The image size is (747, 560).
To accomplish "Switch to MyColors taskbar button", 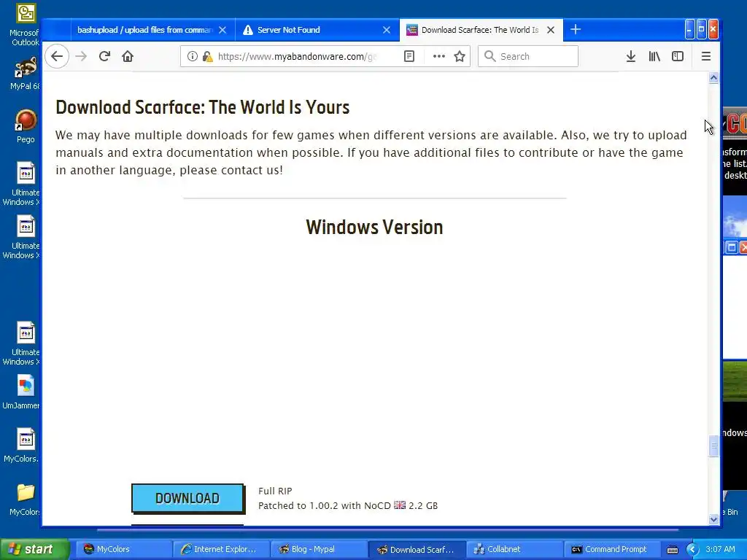I will (x=124, y=549).
